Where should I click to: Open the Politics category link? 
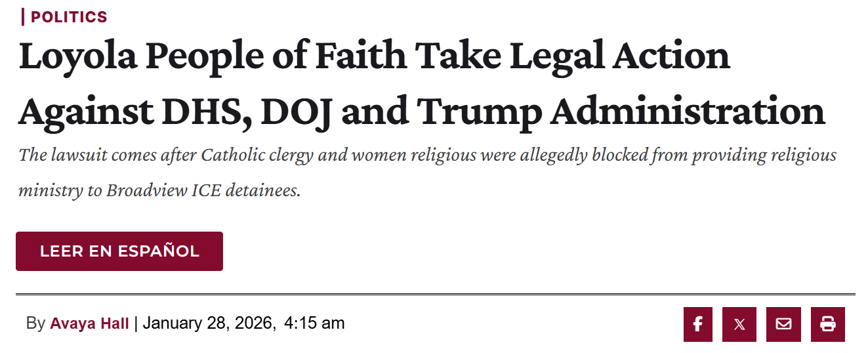pos(69,17)
